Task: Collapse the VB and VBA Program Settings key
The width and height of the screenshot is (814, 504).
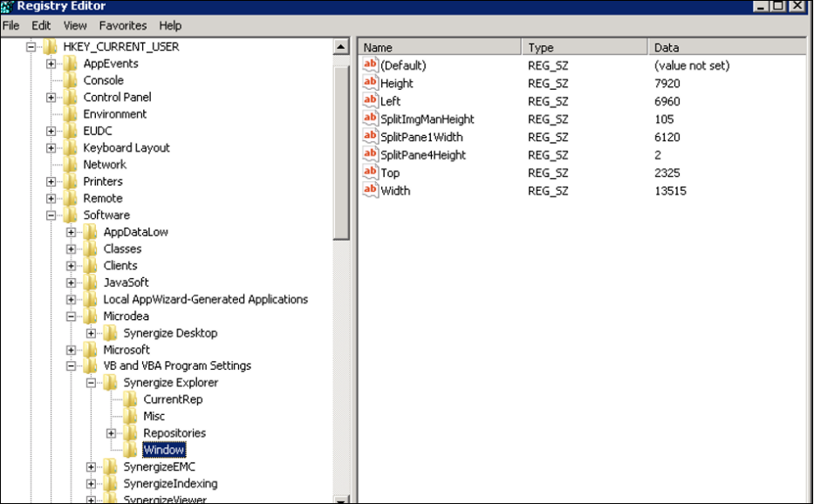Action: point(72,366)
